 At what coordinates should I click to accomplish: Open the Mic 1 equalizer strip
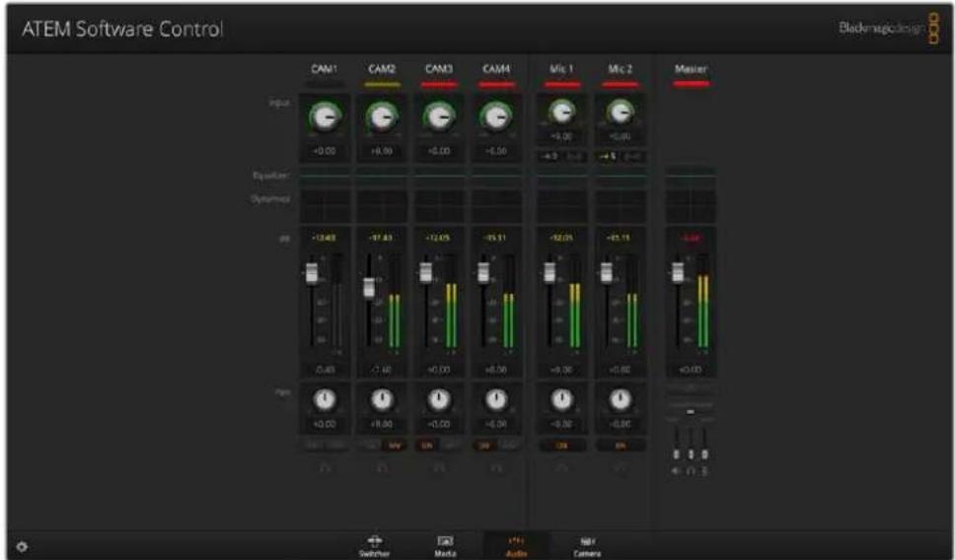562,175
